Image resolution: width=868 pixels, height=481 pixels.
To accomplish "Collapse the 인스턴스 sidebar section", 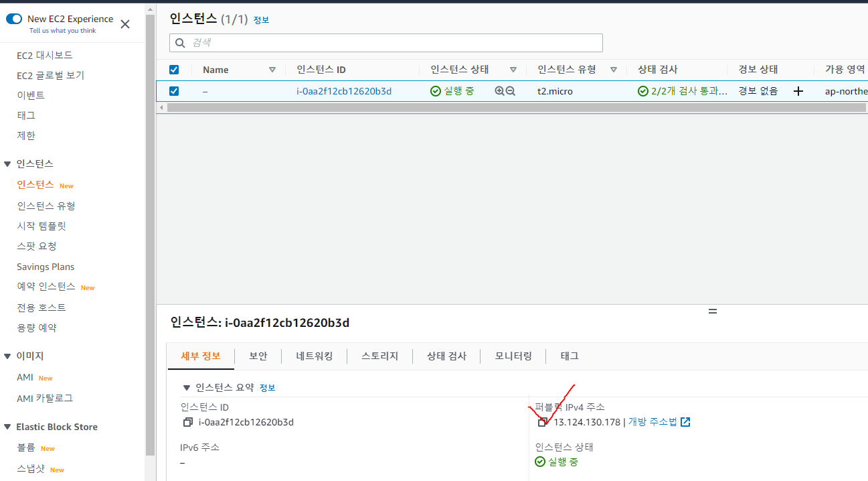I will tap(8, 163).
